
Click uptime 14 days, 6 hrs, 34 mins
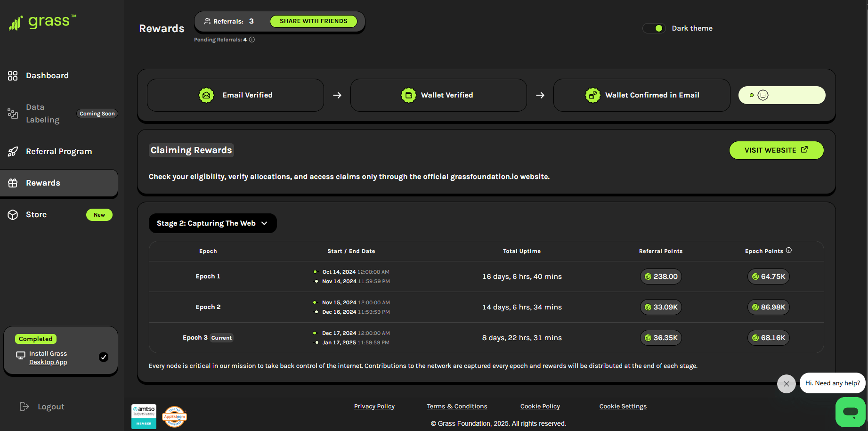(x=522, y=307)
